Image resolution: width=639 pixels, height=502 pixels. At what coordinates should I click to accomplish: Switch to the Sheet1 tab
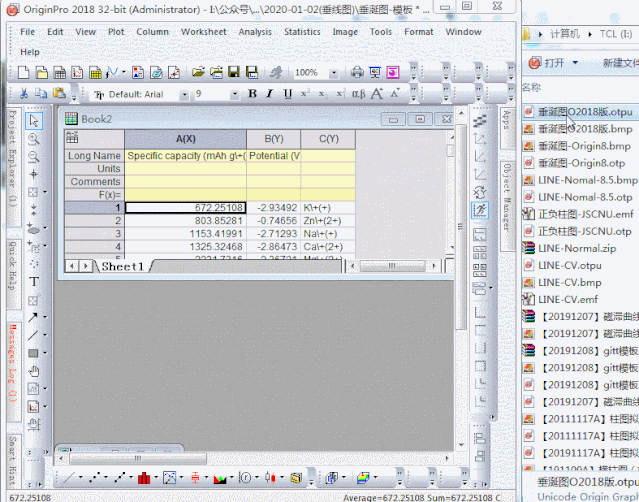pyautogui.click(x=123, y=266)
